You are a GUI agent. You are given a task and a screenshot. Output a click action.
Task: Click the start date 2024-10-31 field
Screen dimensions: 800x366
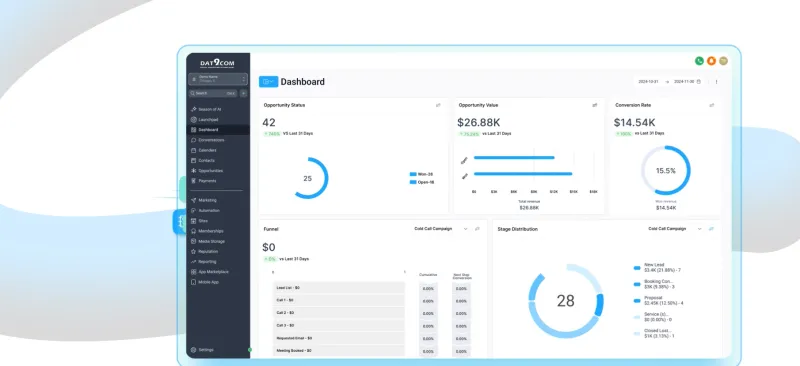click(x=648, y=82)
